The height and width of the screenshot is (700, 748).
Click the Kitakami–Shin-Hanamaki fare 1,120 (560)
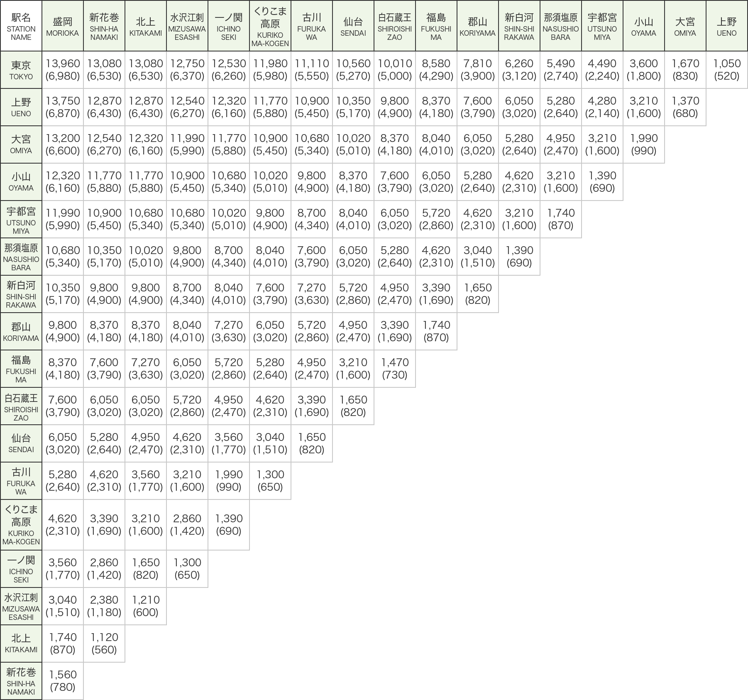104,644
